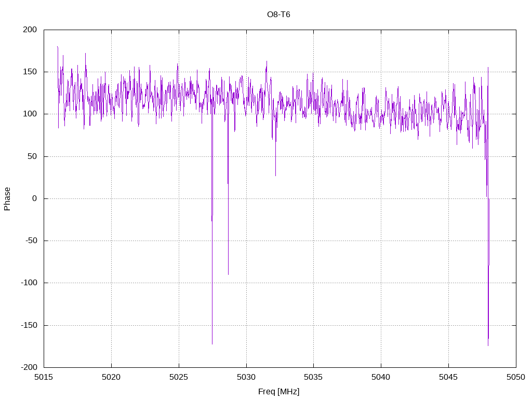Click the y-axis tick label -200

click(x=29, y=367)
